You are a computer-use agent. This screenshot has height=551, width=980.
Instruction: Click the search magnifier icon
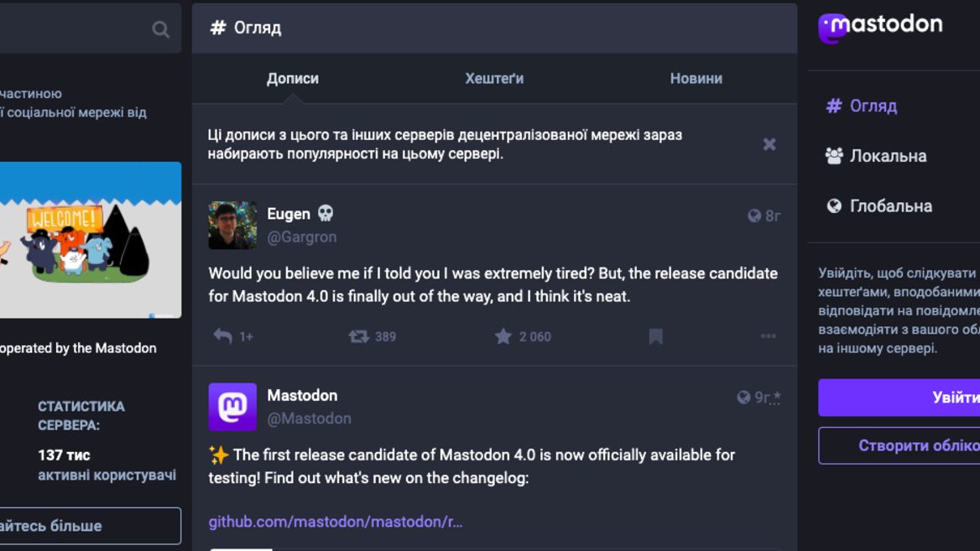[x=160, y=29]
